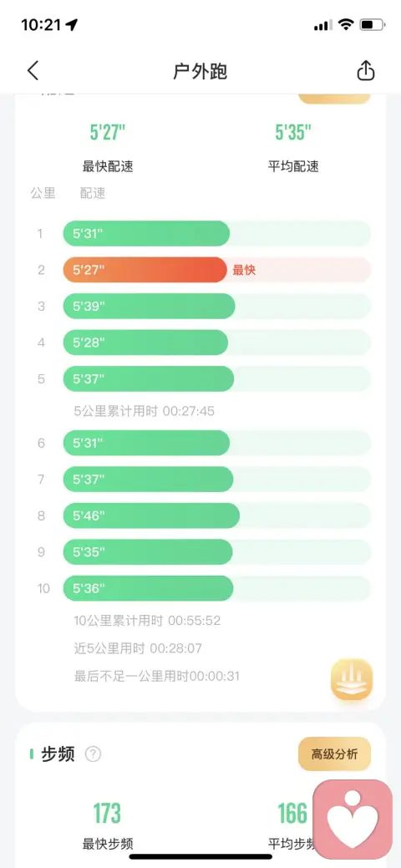This screenshot has height=868, width=401.
Task: Tap the 5'35" 平均配速 value
Action: (x=293, y=133)
